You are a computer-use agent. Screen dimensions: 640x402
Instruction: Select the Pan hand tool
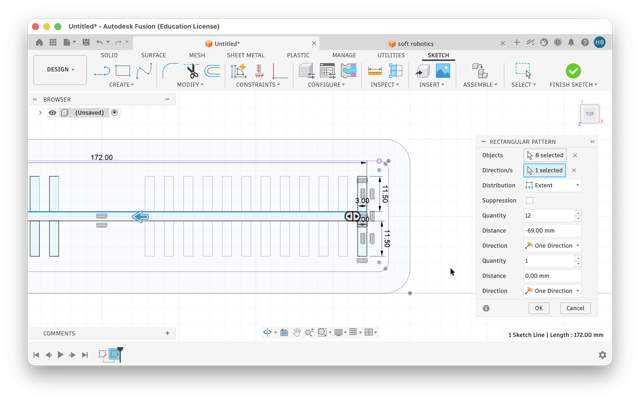(x=297, y=332)
